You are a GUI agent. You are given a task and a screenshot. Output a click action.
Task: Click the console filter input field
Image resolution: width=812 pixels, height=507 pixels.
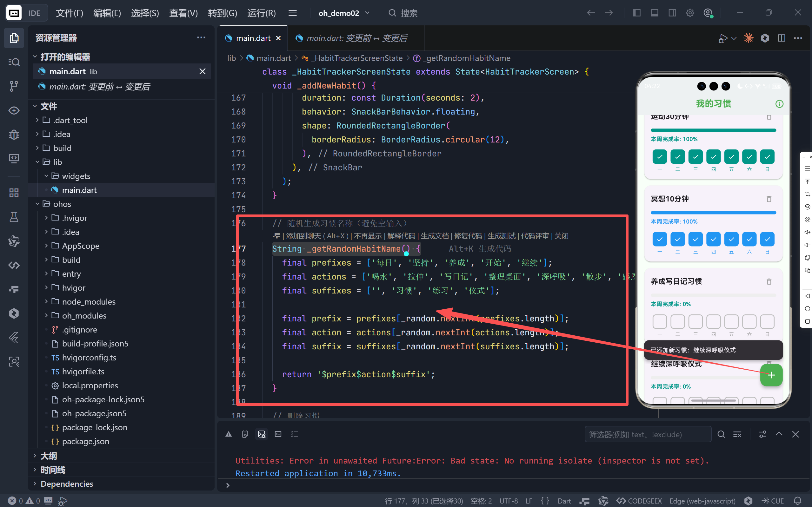(647, 434)
